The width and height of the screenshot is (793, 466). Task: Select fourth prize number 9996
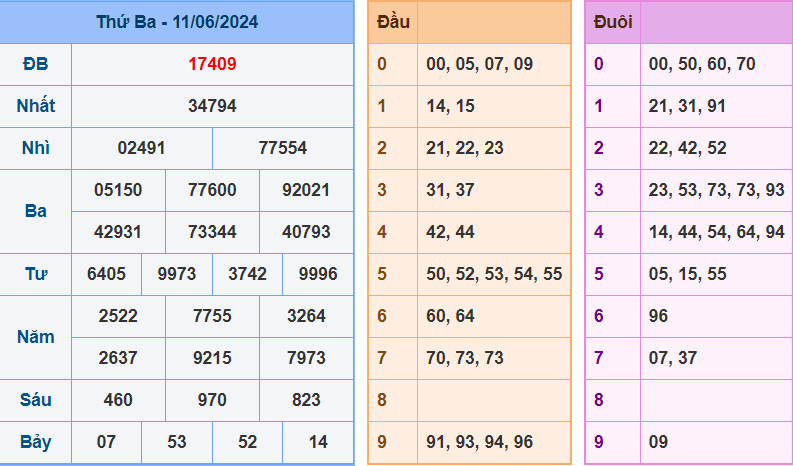point(318,274)
